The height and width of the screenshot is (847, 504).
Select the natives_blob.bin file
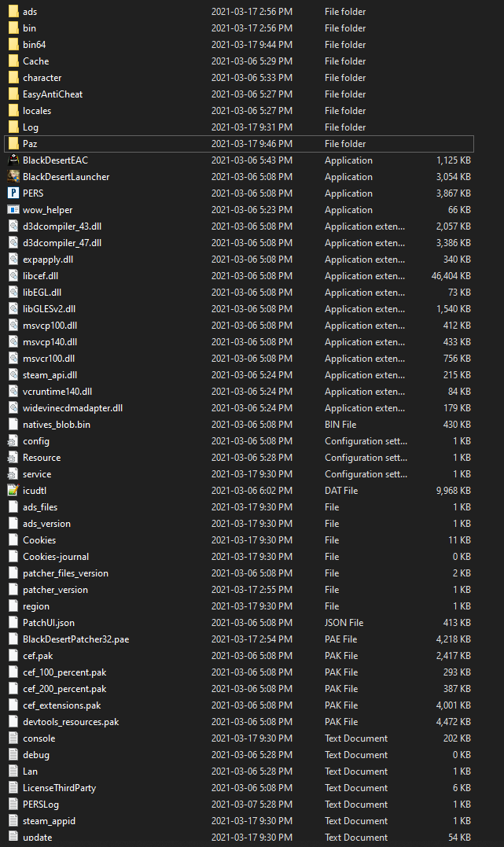coord(56,425)
